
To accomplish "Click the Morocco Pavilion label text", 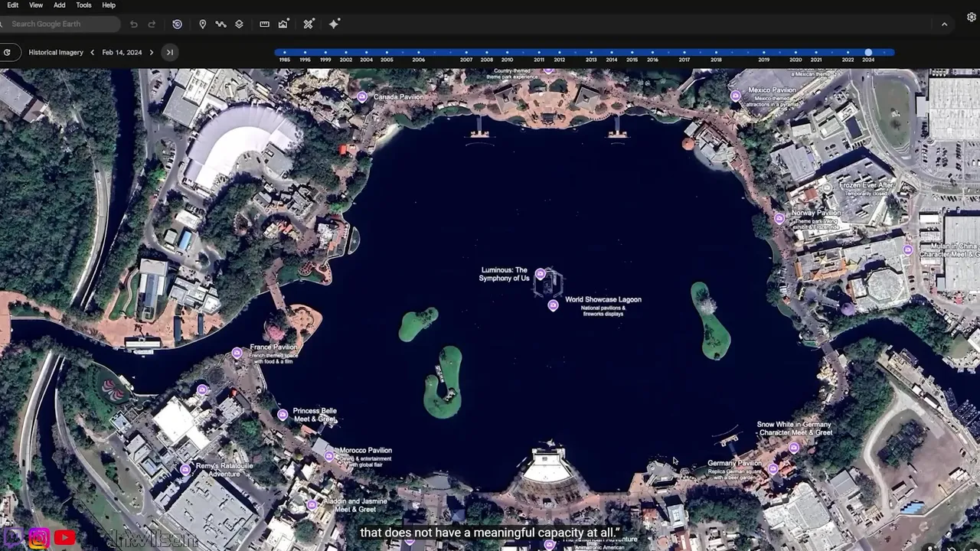I will coord(366,451).
